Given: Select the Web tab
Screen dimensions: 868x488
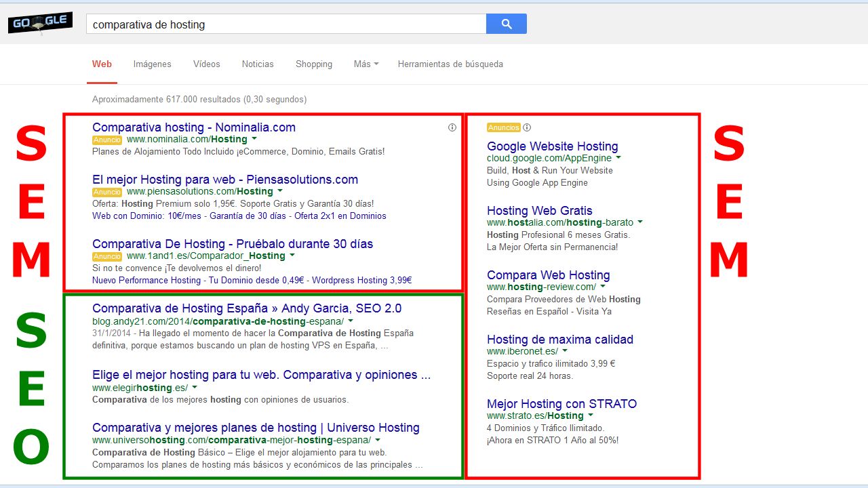Looking at the screenshot, I should pyautogui.click(x=102, y=64).
